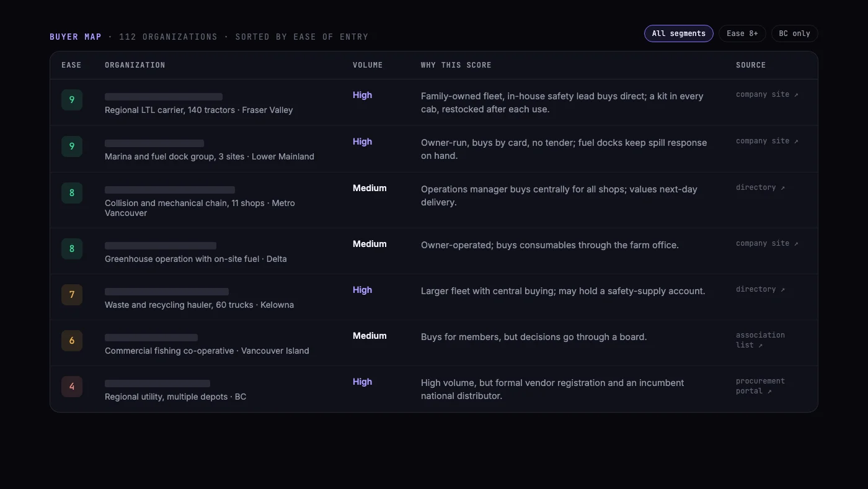The image size is (868, 489).
Task: Click High volume for Regional utility row
Action: click(363, 382)
